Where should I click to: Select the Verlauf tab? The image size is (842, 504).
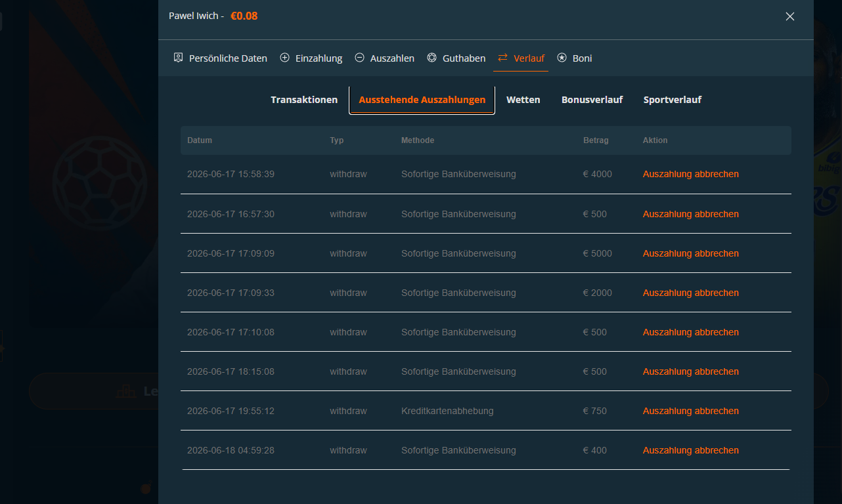pos(521,58)
